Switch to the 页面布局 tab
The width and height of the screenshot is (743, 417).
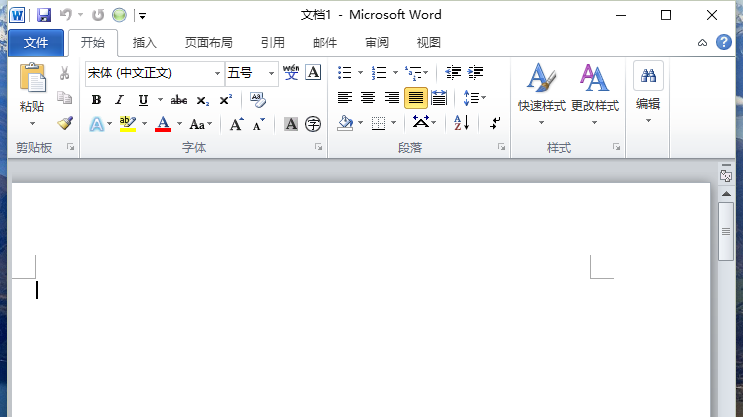(208, 43)
